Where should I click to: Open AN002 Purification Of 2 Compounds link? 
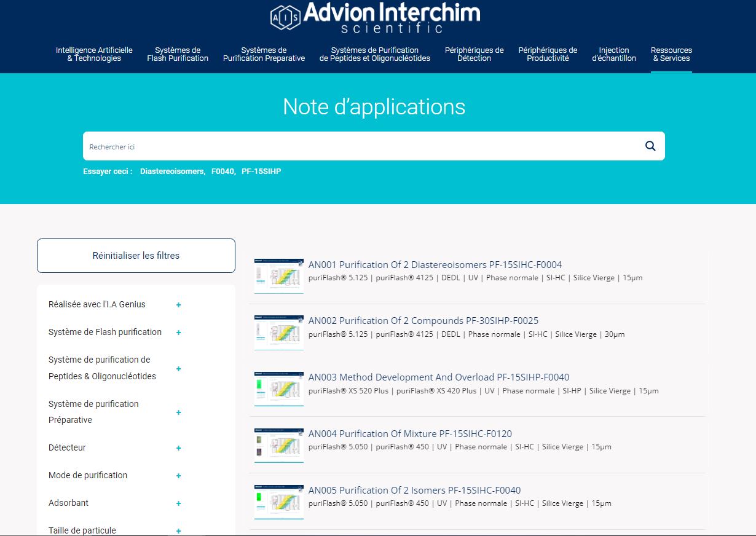[x=423, y=321]
